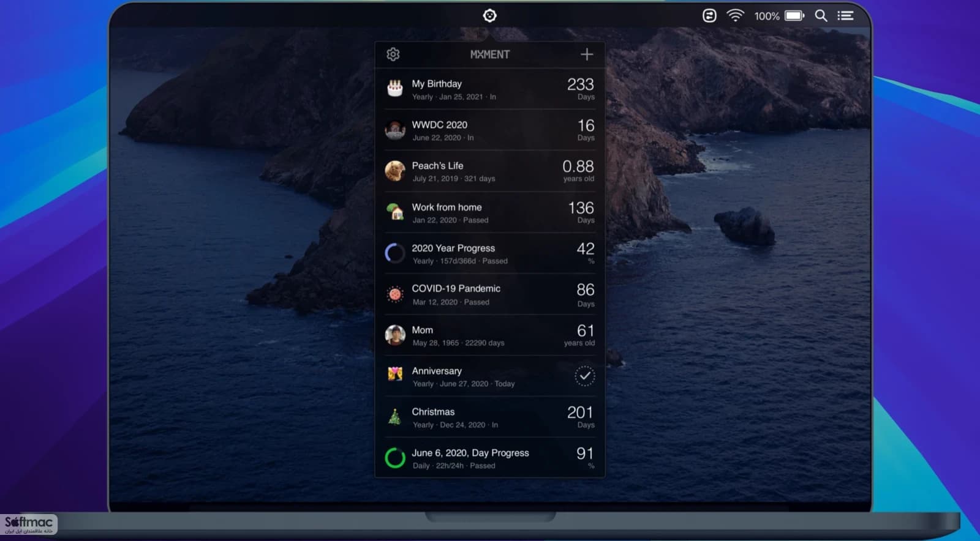The height and width of the screenshot is (541, 980).
Task: Select the Christmas moment title
Action: (433, 412)
